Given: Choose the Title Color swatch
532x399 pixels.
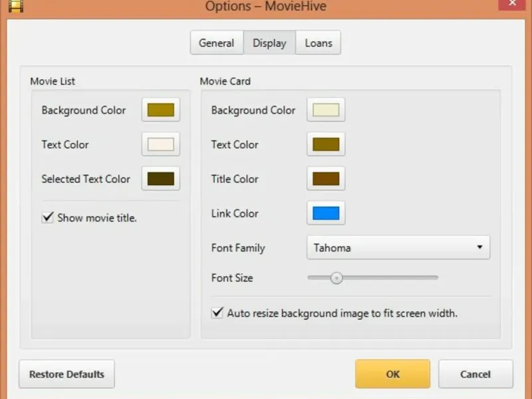Looking at the screenshot, I should click(326, 179).
